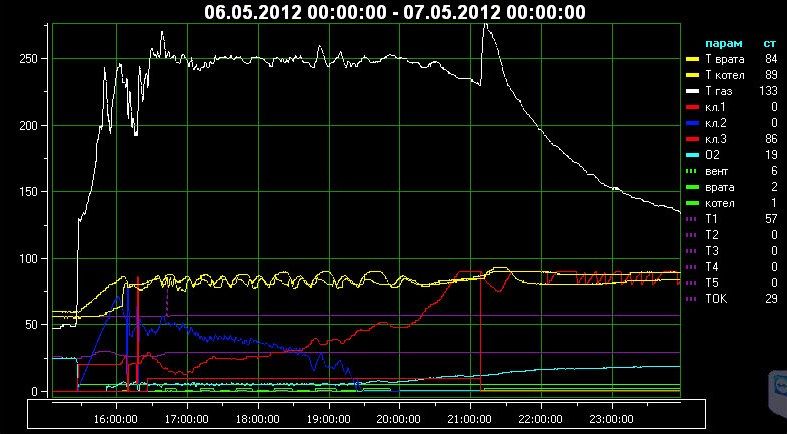
Task: Click value 86 in кл.3 row
Action: (x=771, y=139)
